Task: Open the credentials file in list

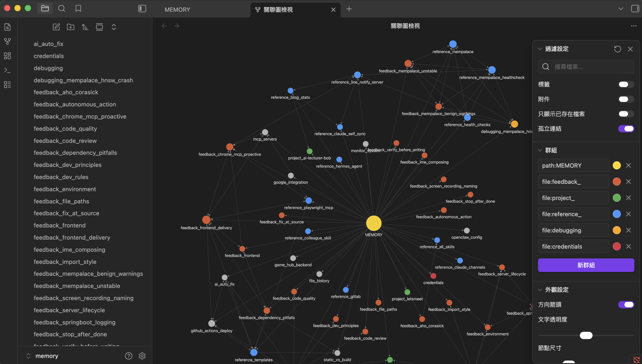Action: tap(49, 56)
